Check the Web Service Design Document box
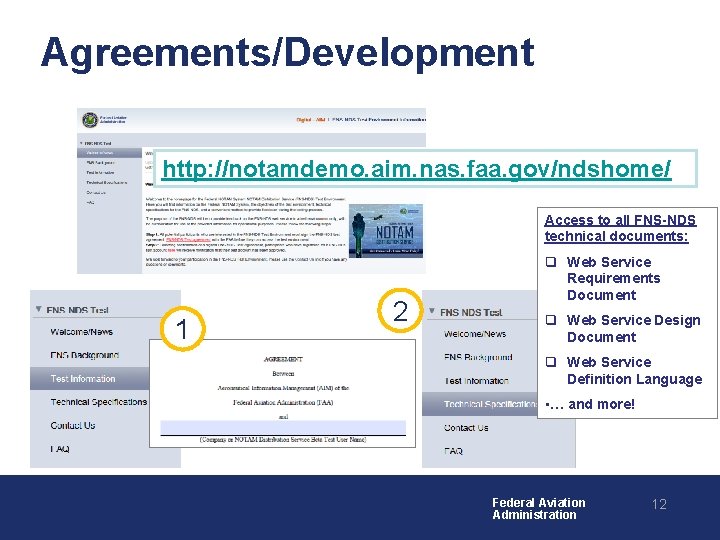Viewport: 720px width, 540px height. coord(551,320)
